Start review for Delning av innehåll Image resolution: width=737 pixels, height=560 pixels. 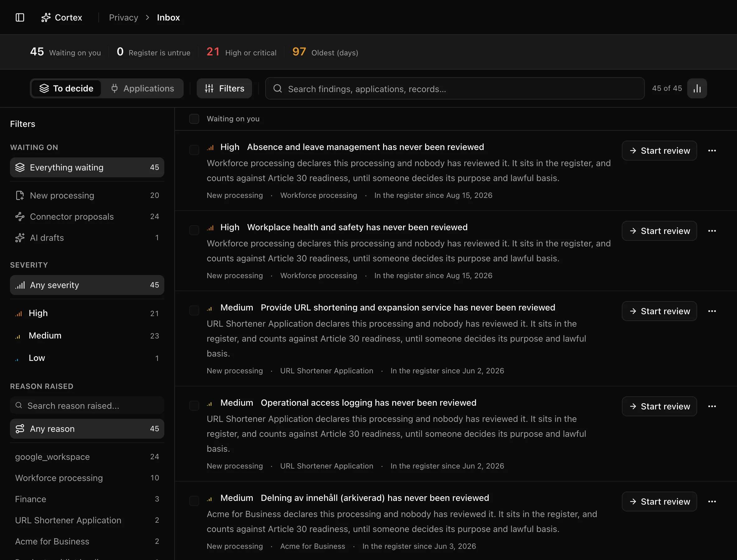click(659, 502)
